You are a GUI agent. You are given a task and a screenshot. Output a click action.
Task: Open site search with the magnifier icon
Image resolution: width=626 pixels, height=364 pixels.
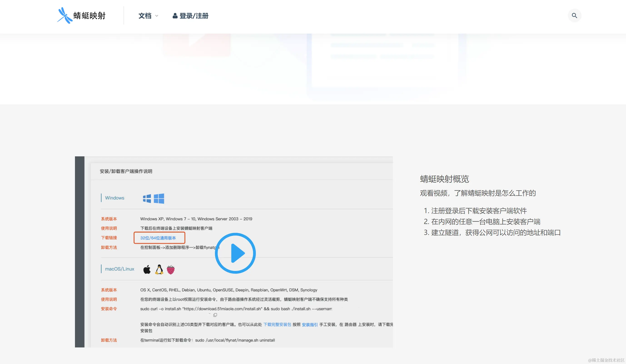pyautogui.click(x=574, y=15)
